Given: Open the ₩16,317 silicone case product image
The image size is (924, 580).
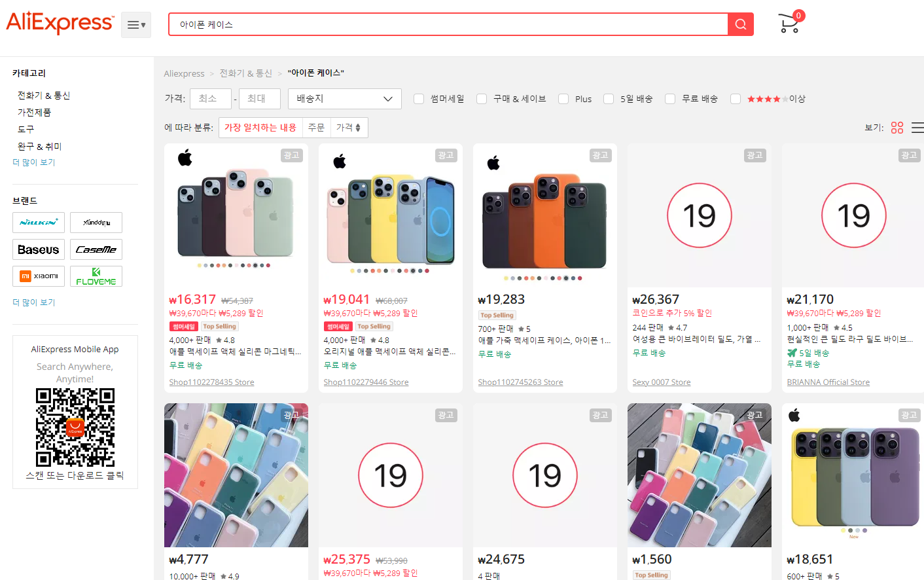Looking at the screenshot, I should coord(236,215).
